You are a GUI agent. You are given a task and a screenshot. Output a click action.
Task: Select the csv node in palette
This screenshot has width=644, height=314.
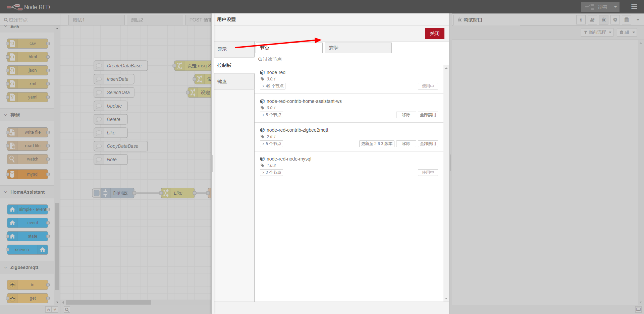(x=28, y=44)
